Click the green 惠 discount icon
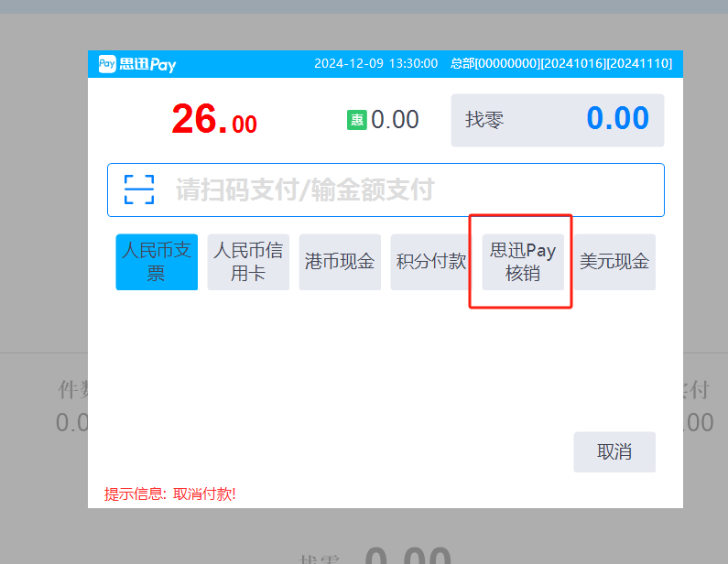Screen dimensions: 728x564 pos(357,120)
